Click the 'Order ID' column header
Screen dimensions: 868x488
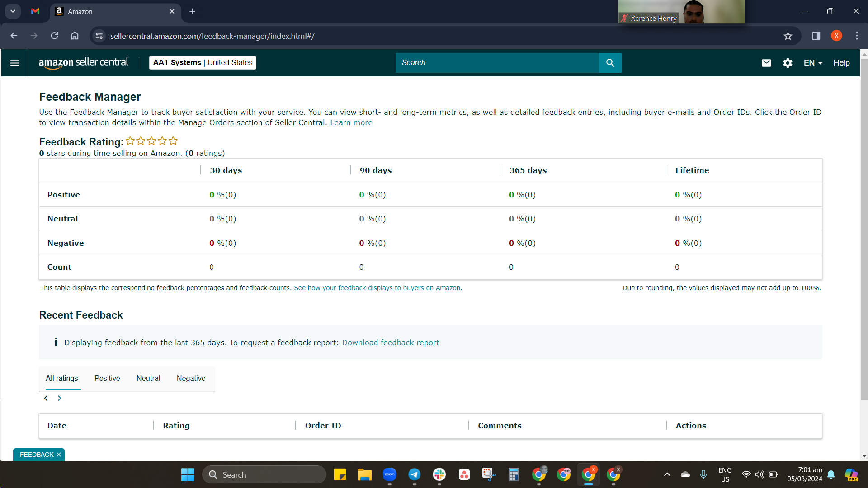pos(323,426)
